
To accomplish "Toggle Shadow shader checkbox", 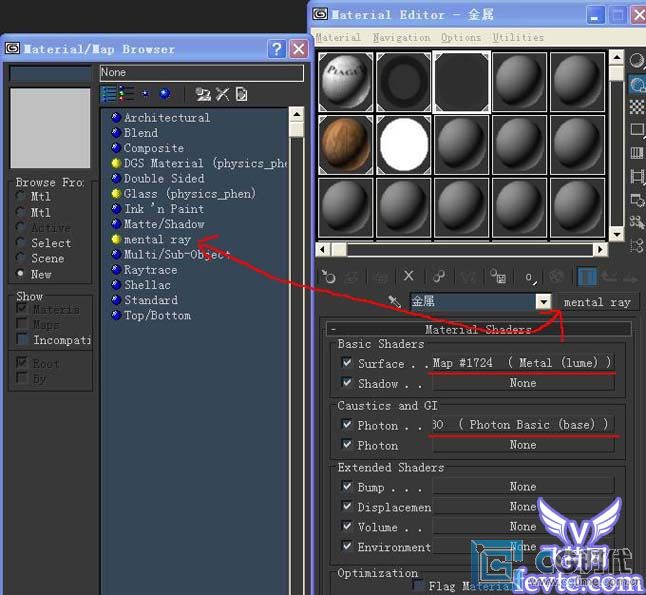I will 347,383.
